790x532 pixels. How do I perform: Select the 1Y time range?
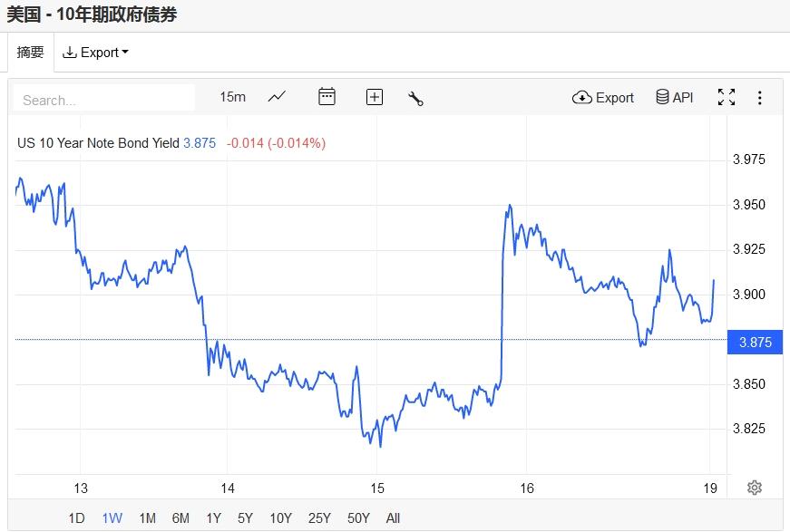[x=213, y=518]
